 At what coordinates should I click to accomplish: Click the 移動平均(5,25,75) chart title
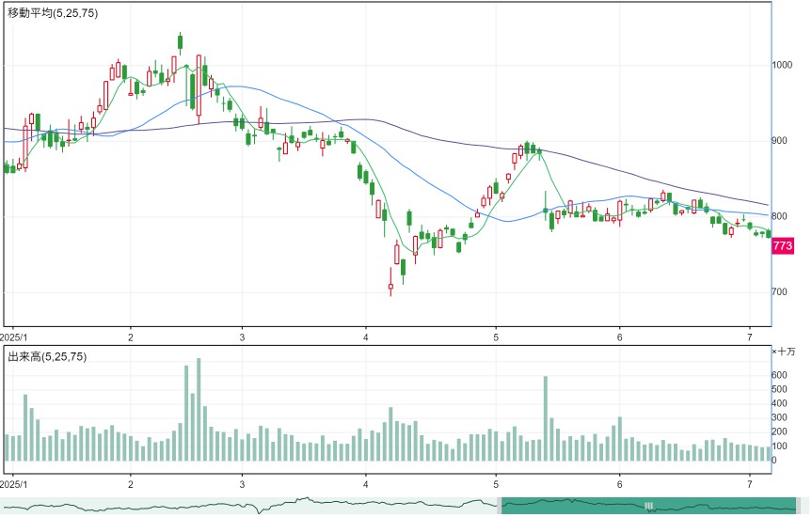pos(53,13)
